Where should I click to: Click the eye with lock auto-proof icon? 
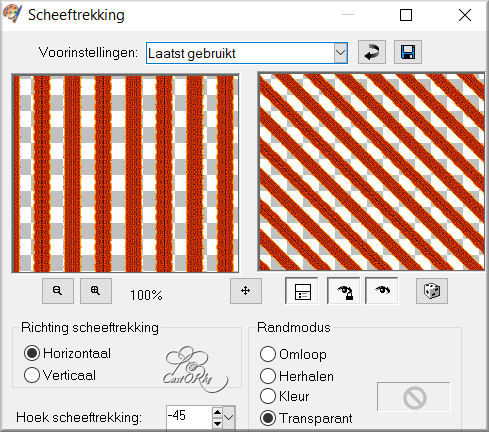(344, 291)
